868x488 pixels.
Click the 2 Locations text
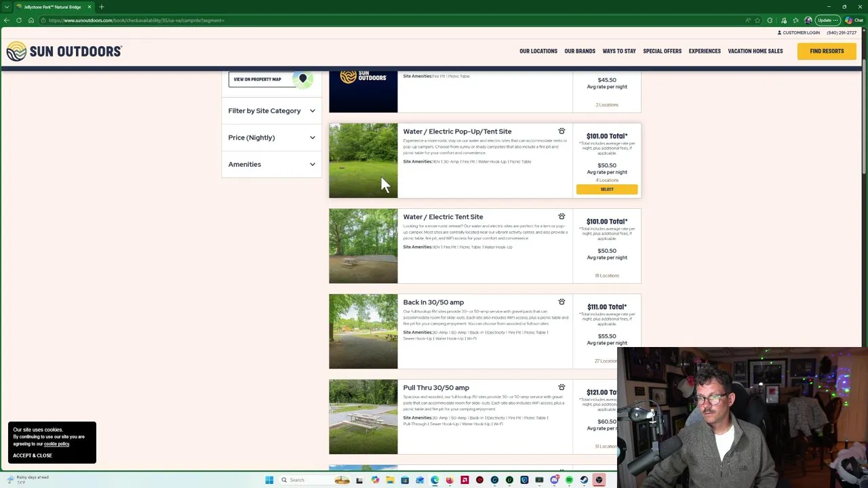pyautogui.click(x=607, y=105)
